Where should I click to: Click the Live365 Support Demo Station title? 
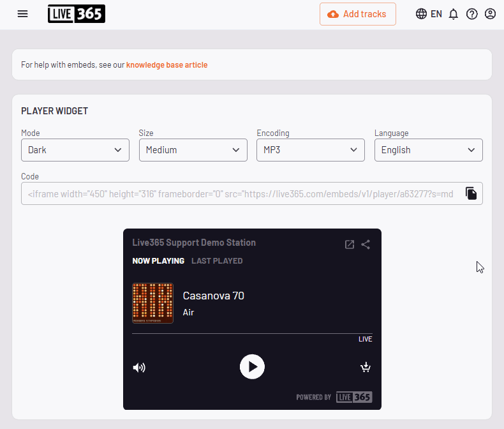pyautogui.click(x=194, y=243)
